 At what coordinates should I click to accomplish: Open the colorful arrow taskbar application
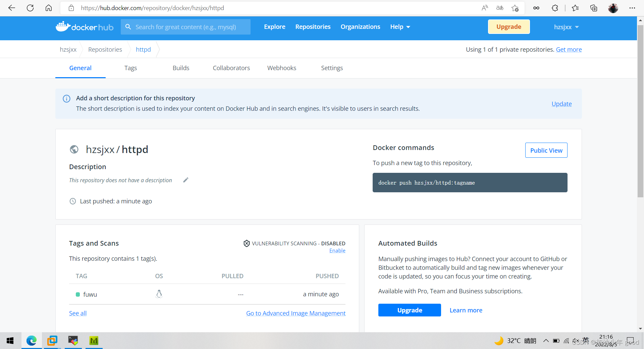pyautogui.click(x=73, y=341)
